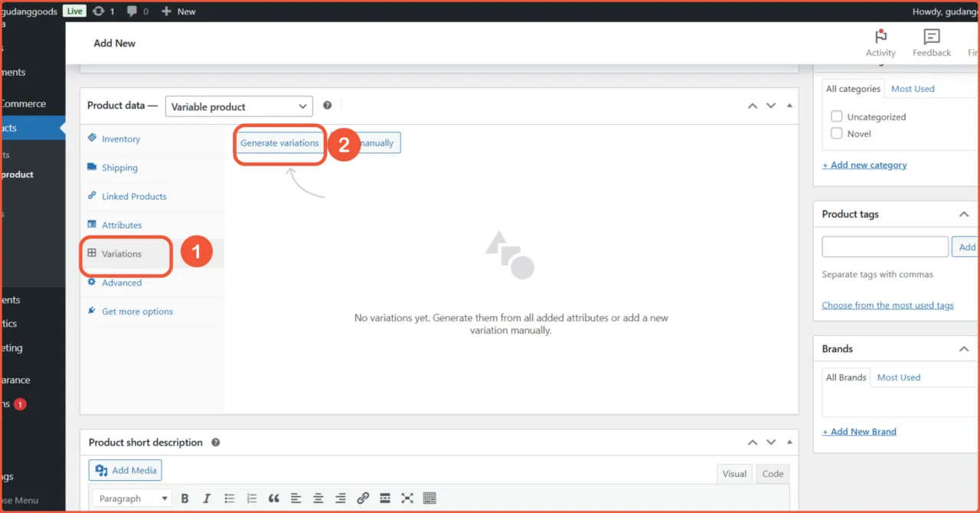Screen dimensions: 980x513
Task: Open the Variable product type dropdown
Action: pos(239,106)
